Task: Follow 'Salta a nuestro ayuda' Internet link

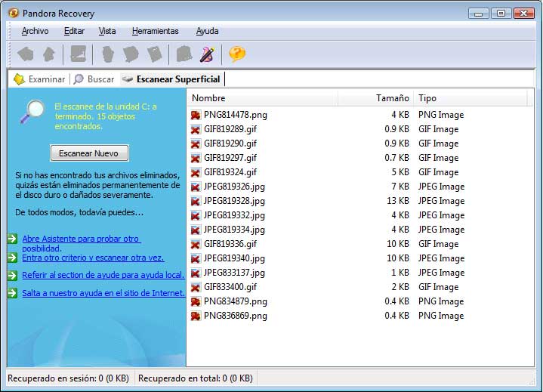Action: (103, 293)
